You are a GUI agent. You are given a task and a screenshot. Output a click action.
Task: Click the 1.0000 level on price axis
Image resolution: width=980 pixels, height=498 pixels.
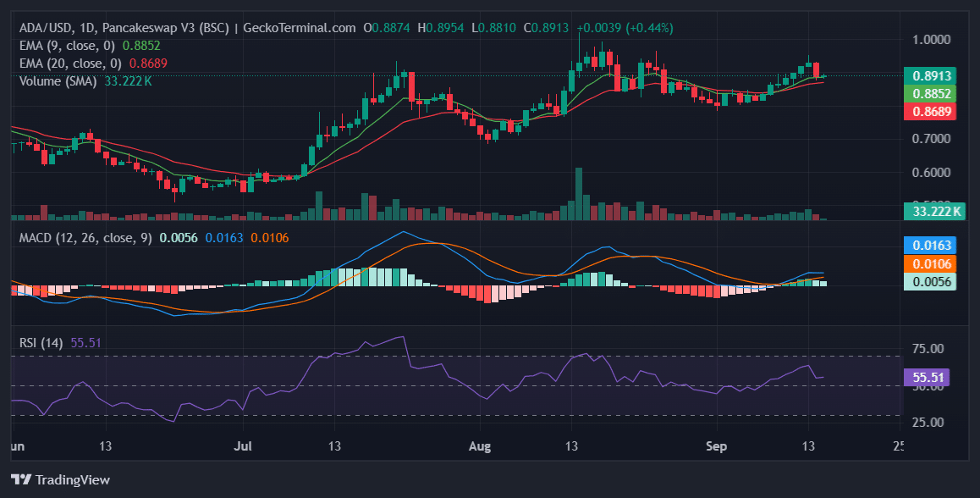(929, 39)
